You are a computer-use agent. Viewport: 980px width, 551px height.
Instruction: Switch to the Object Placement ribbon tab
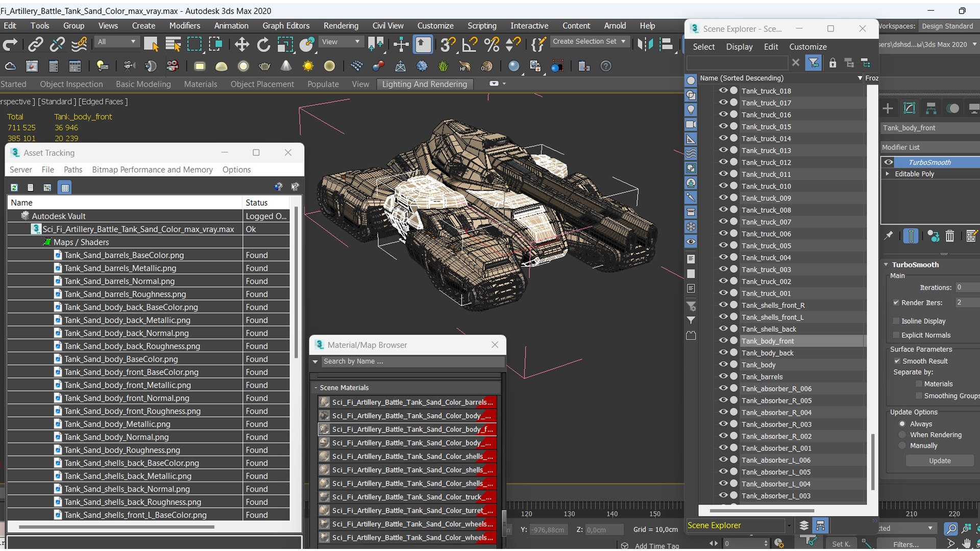click(262, 84)
